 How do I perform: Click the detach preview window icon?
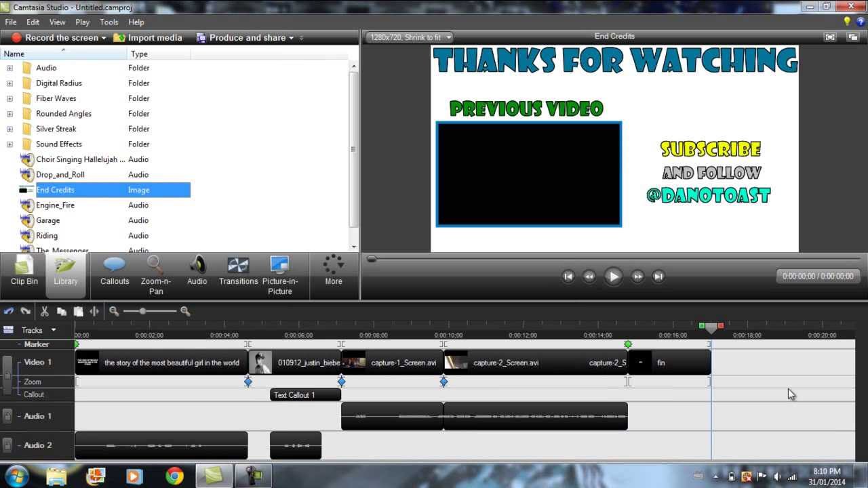click(x=852, y=37)
